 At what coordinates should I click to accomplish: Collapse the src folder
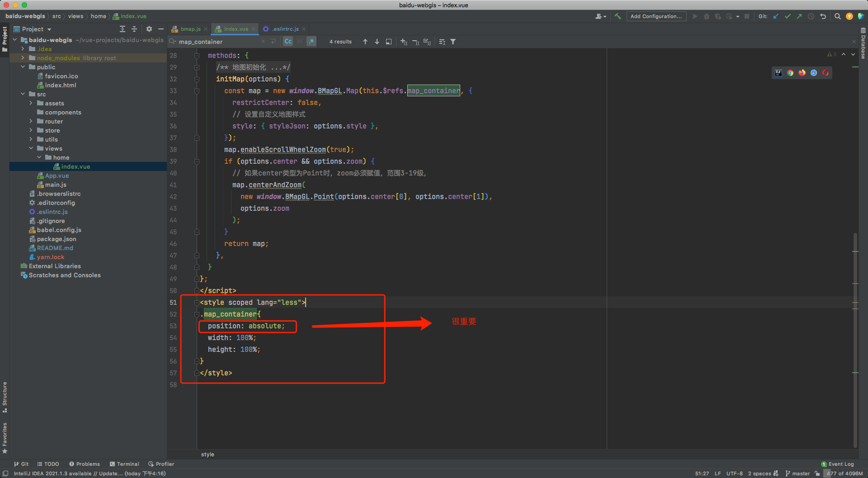coord(23,94)
